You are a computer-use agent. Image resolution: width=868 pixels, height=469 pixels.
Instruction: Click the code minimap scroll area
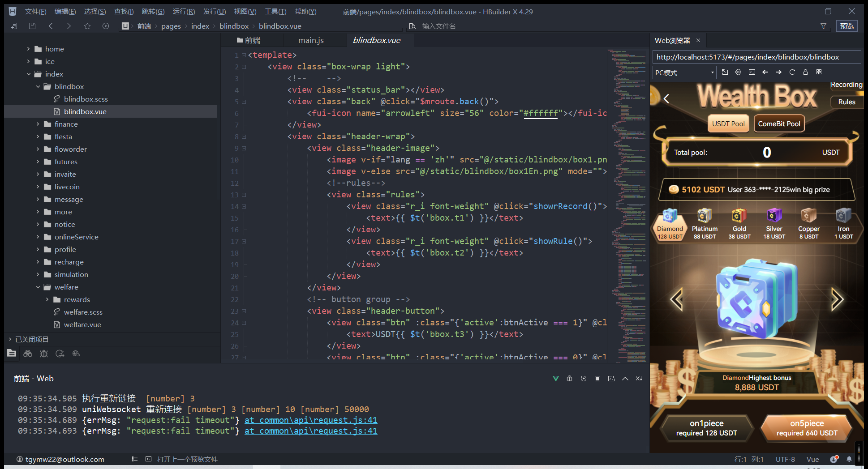click(x=627, y=201)
